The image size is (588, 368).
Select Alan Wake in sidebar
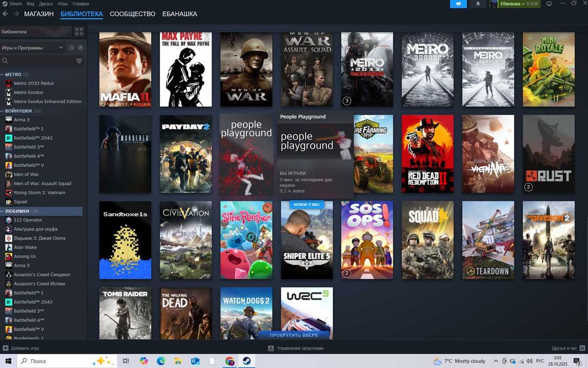pos(25,247)
